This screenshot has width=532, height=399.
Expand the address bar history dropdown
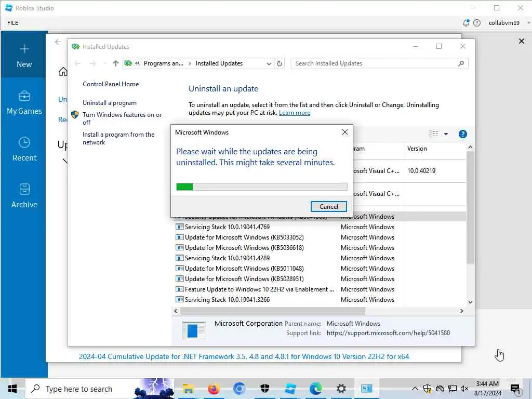click(269, 63)
